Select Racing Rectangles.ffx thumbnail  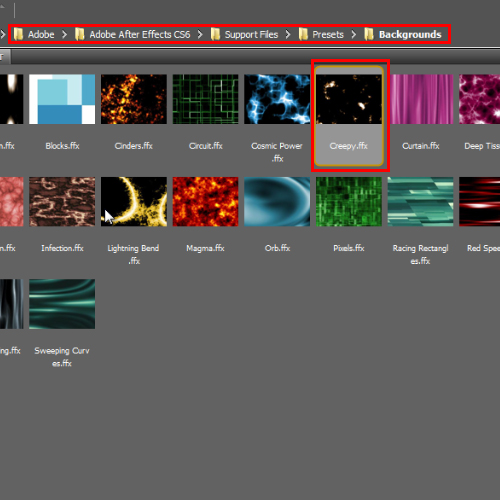[x=420, y=201]
